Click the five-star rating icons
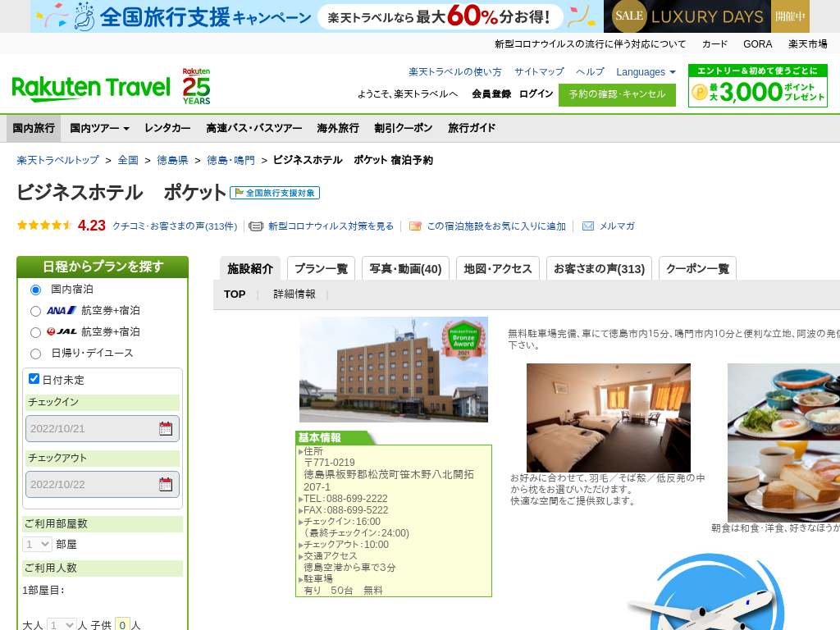This screenshot has height=630, width=840. coord(45,226)
